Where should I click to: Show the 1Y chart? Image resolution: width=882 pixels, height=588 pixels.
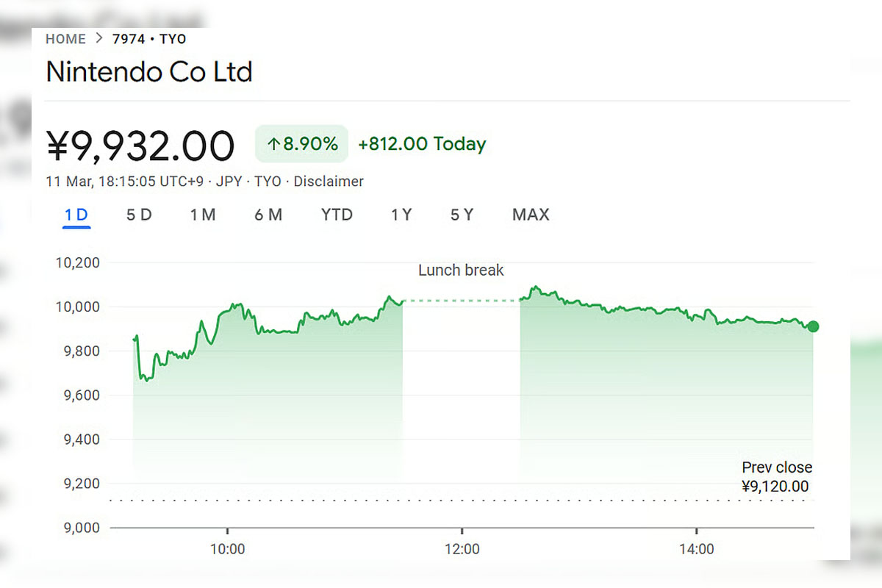coord(401,215)
